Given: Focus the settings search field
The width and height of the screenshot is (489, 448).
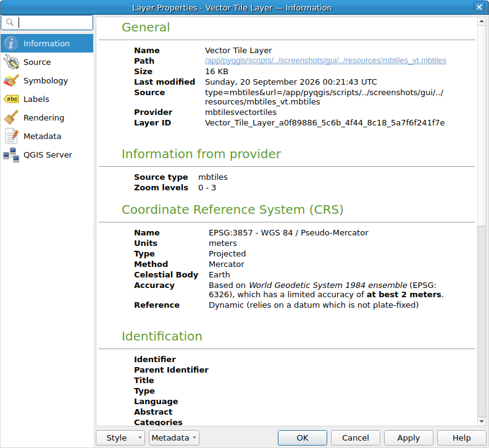Looking at the screenshot, I should [x=47, y=22].
